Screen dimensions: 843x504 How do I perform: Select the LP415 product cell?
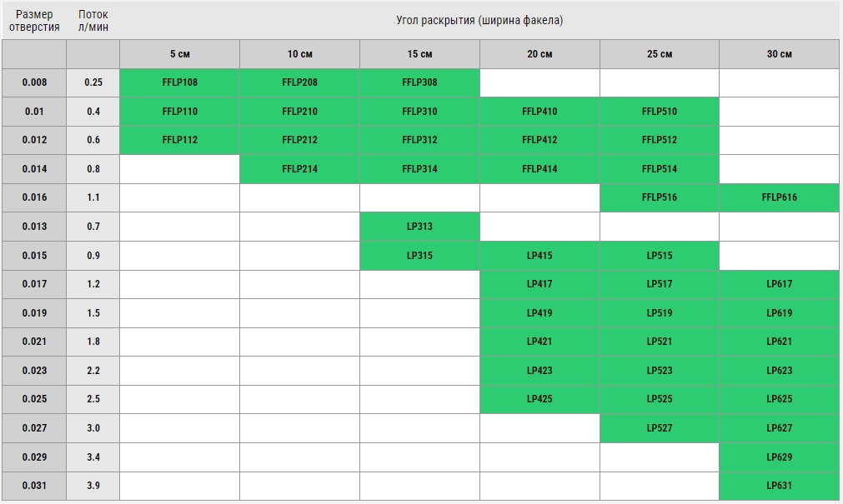(x=539, y=256)
